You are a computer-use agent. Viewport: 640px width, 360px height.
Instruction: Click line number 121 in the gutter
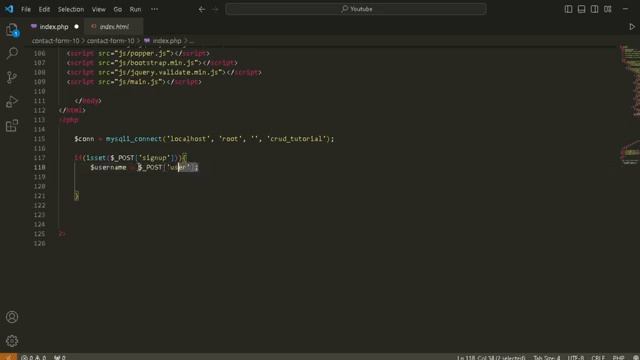tap(40, 196)
